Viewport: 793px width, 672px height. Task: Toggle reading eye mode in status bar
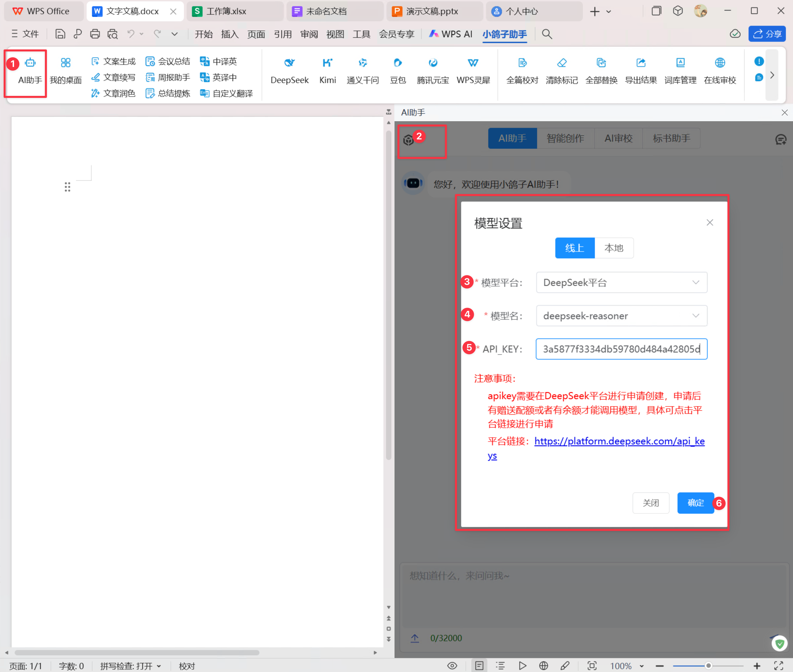tap(452, 666)
